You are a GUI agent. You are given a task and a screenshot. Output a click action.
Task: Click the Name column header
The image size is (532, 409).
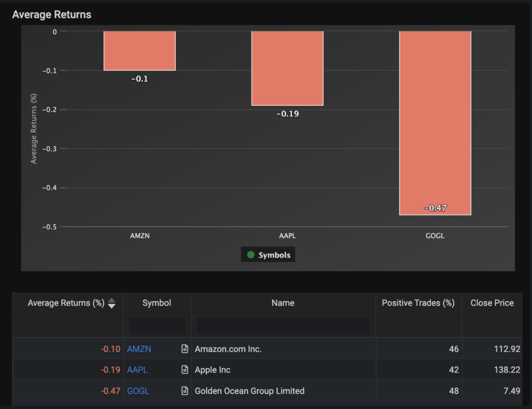pos(283,303)
